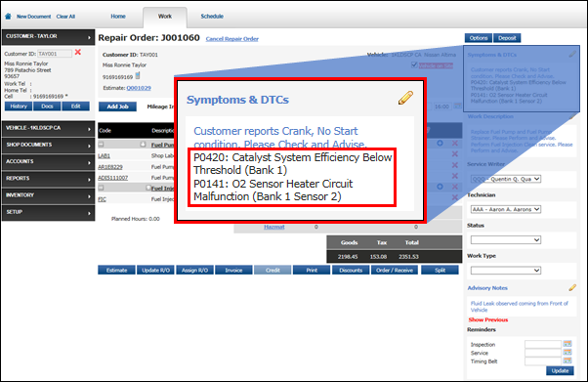The width and height of the screenshot is (588, 382).
Task: Click the Update R/O button
Action: 155,271
